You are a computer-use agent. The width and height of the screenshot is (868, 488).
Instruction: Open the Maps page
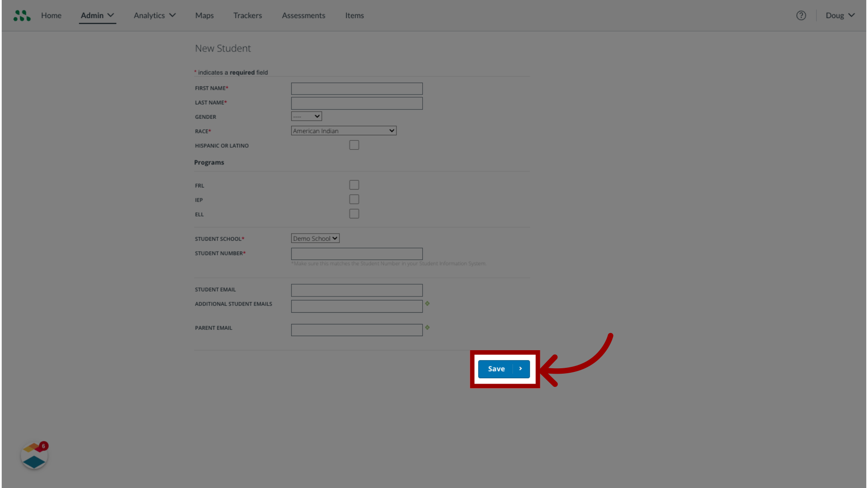click(x=204, y=15)
